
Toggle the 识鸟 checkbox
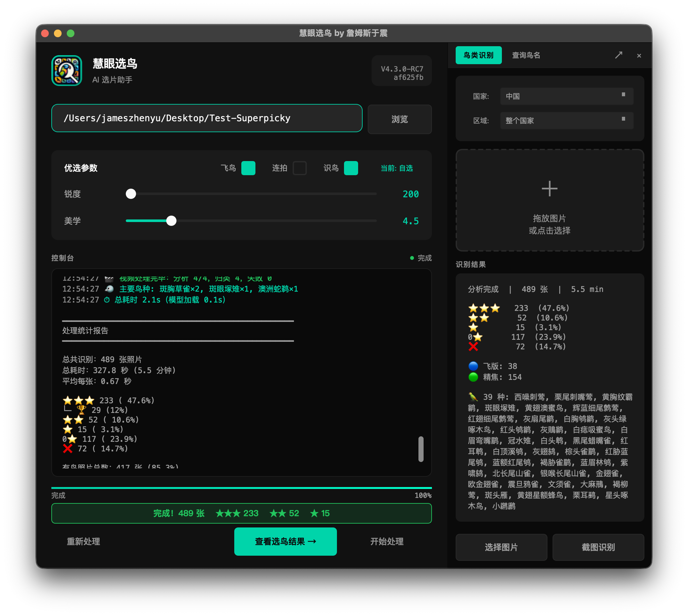tap(351, 168)
